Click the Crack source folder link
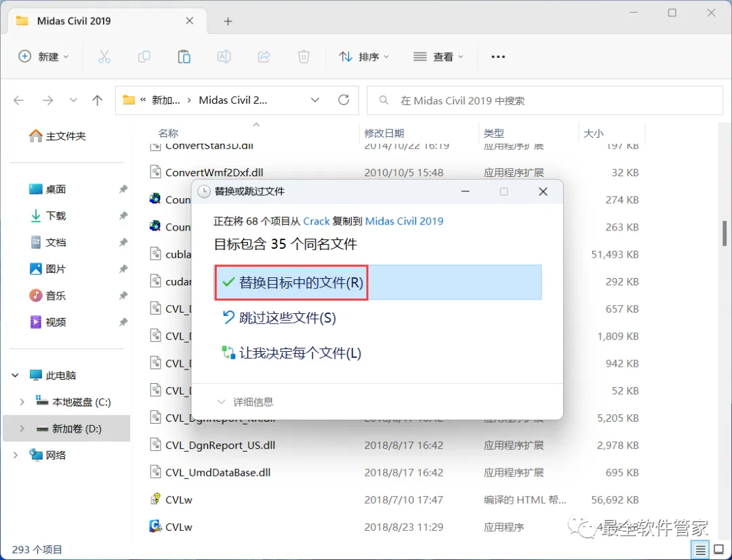This screenshot has width=732, height=560. 317,222
